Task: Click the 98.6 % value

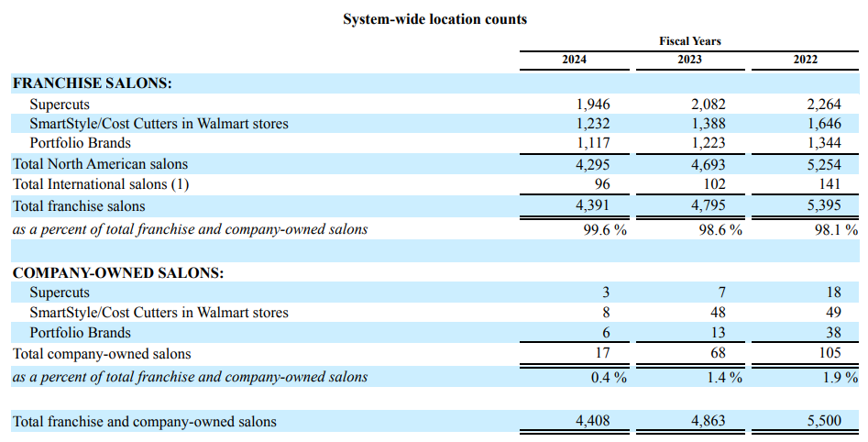Action: point(720,229)
